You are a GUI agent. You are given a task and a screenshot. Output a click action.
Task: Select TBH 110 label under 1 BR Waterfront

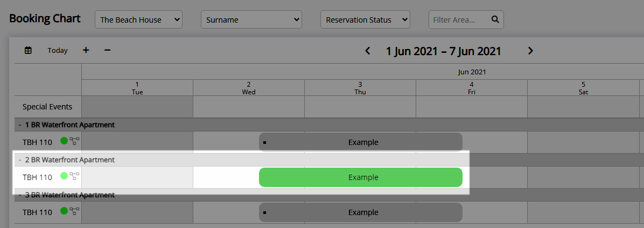[x=37, y=142]
